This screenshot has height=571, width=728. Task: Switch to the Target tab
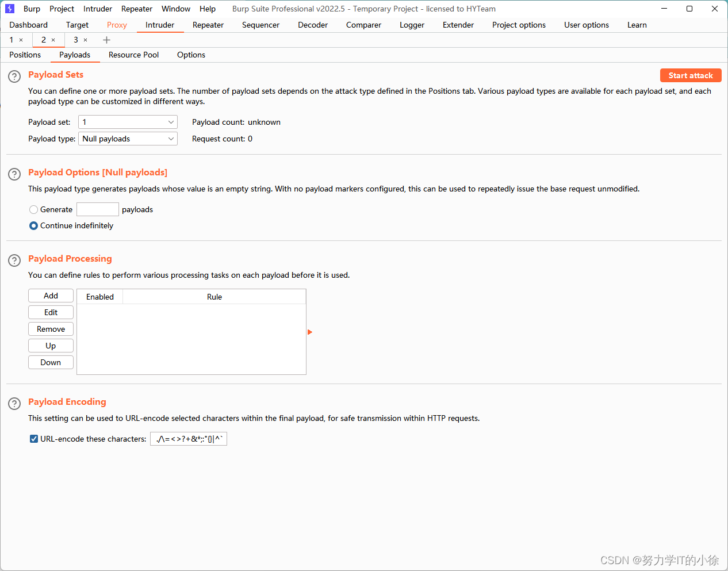point(77,25)
